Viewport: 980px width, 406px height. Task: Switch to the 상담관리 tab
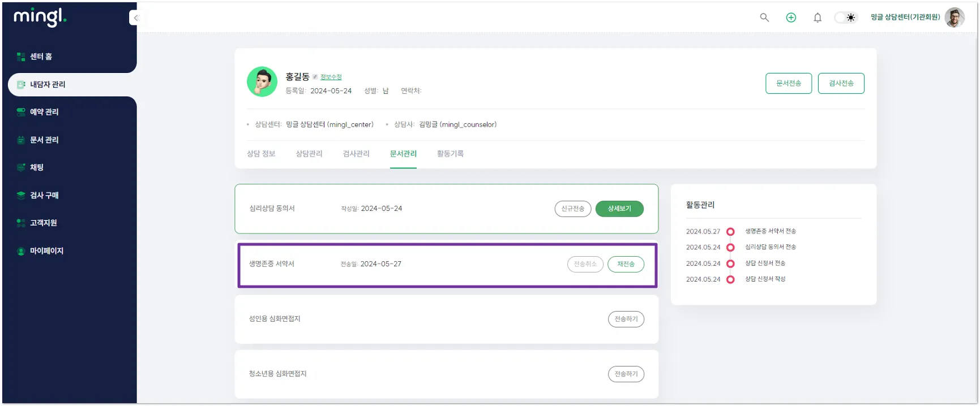pos(309,154)
